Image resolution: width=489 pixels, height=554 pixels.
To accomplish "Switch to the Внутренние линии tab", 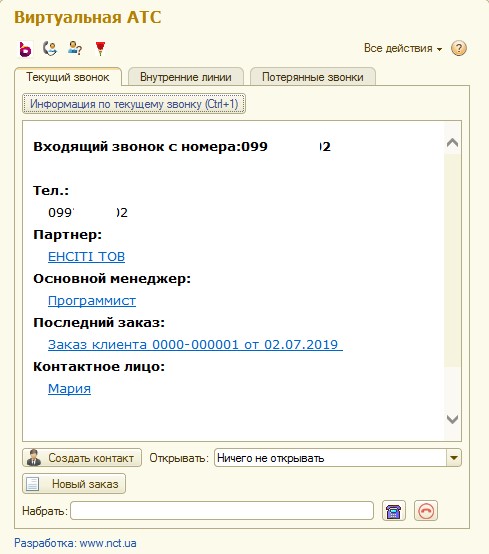I will pos(186,77).
